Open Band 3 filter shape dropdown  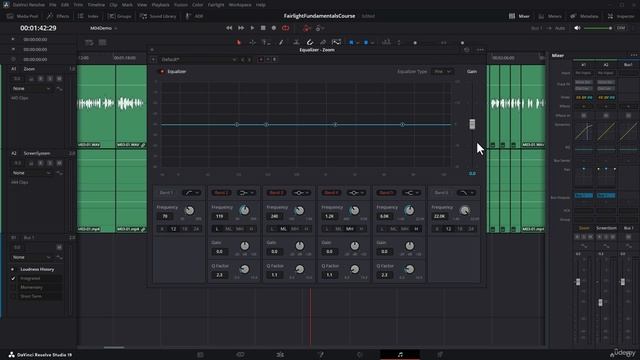tap(301, 193)
